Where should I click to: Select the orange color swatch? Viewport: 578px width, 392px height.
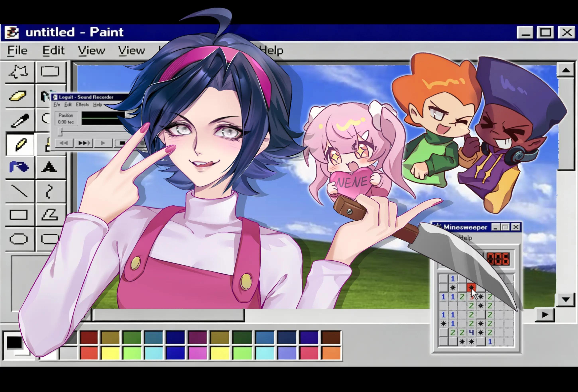point(331,353)
